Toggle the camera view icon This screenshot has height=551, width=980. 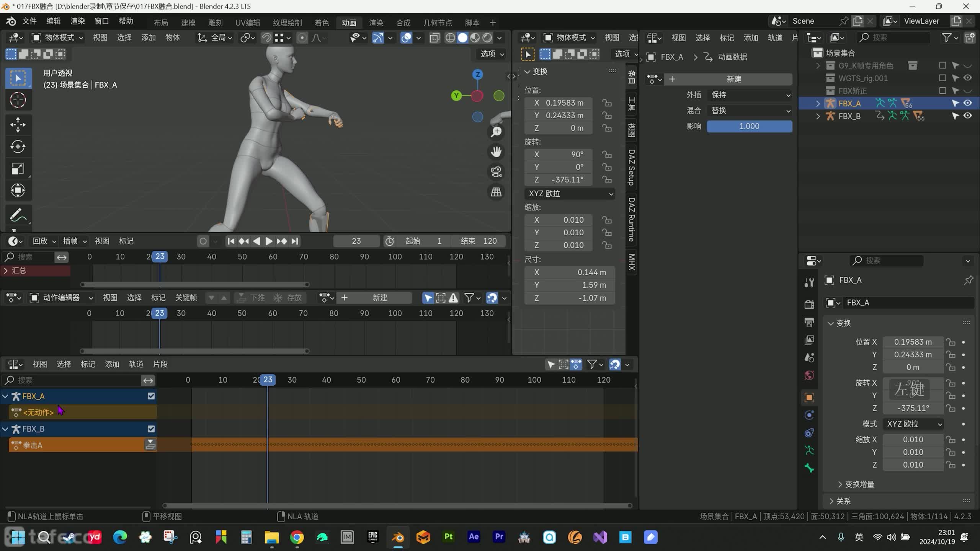coord(496,172)
